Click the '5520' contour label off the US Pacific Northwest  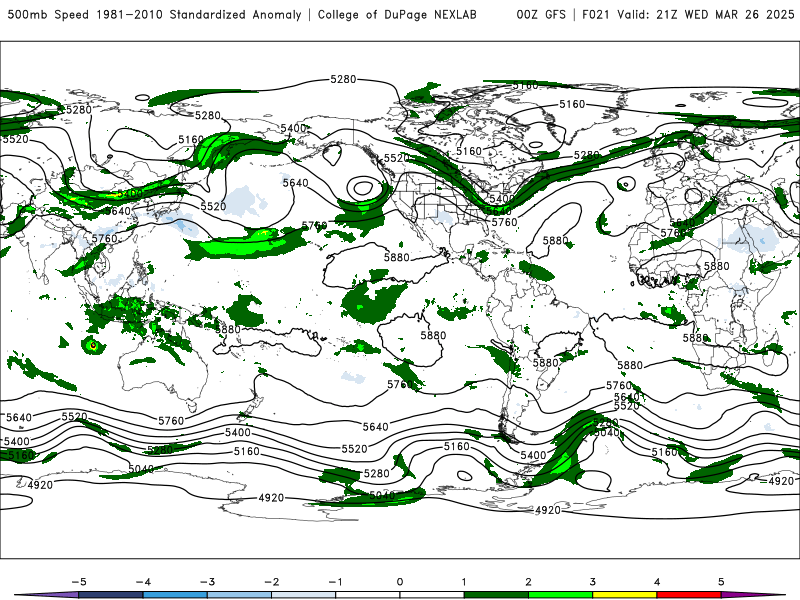pos(396,158)
